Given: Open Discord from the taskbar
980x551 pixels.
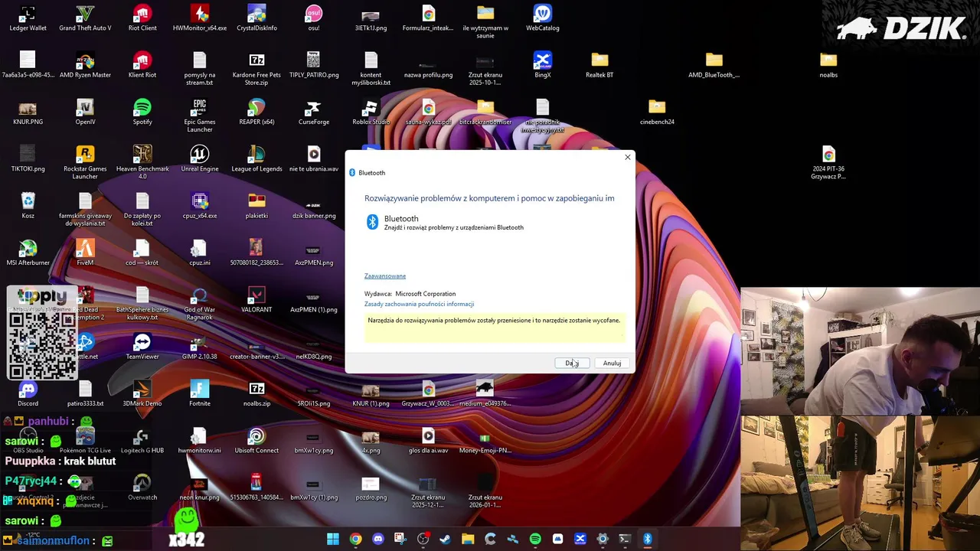Looking at the screenshot, I should tap(377, 539).
